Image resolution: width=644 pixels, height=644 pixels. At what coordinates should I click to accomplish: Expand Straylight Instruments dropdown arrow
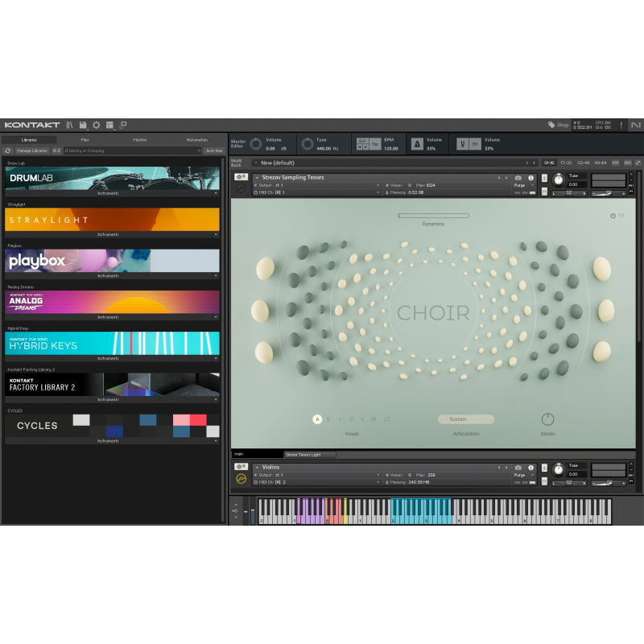pyautogui.click(x=216, y=234)
